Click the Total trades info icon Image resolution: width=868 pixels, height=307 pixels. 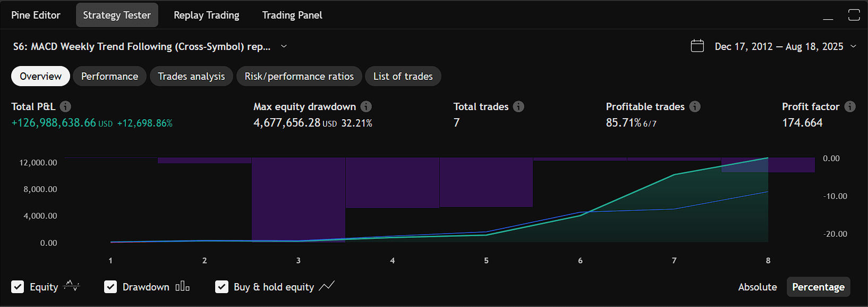[x=518, y=106]
